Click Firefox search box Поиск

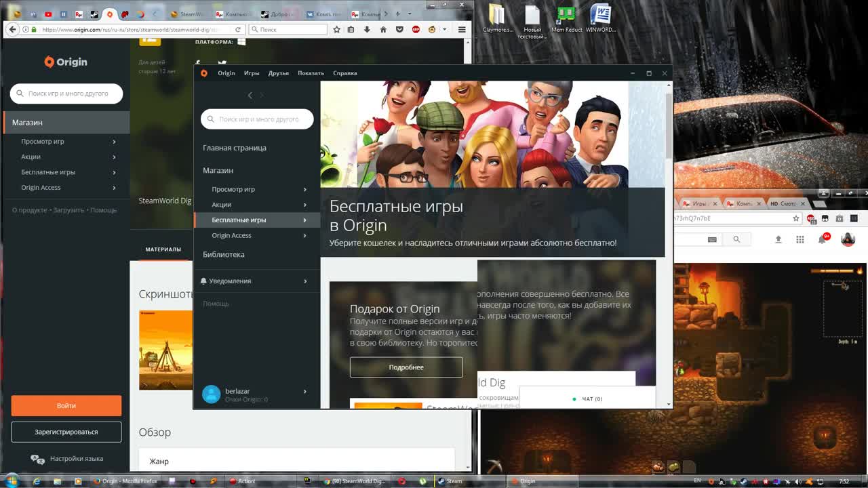coord(288,30)
